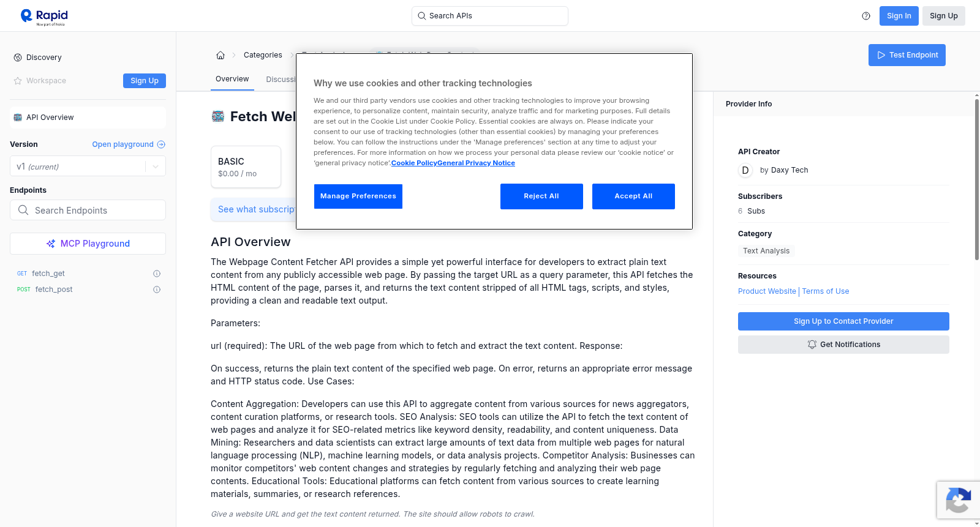Open the MCP Playground button

[x=88, y=244]
